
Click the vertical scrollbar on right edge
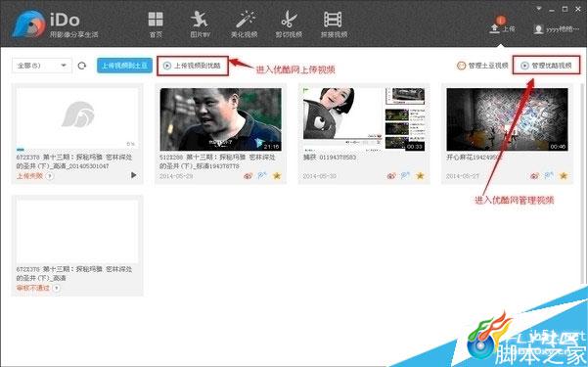pos(583,184)
